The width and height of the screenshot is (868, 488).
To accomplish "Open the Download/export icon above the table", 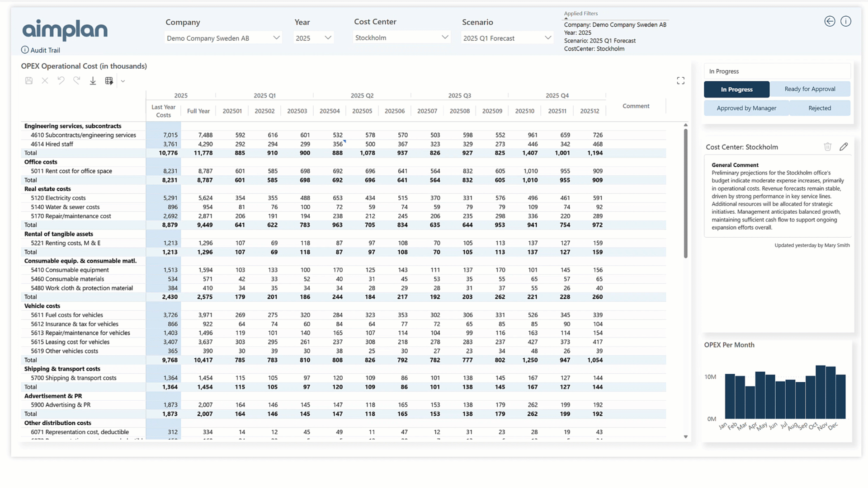I will point(93,80).
